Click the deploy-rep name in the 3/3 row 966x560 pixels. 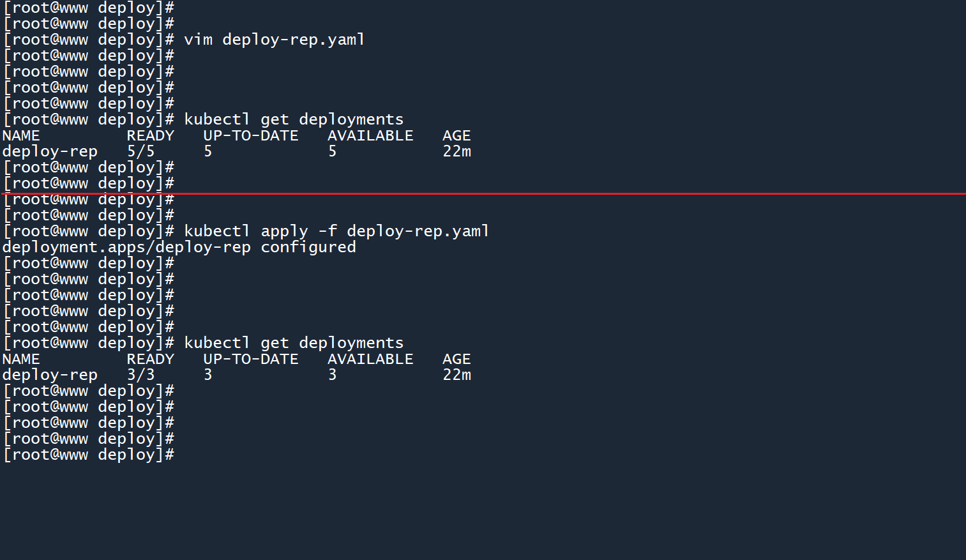click(x=50, y=375)
